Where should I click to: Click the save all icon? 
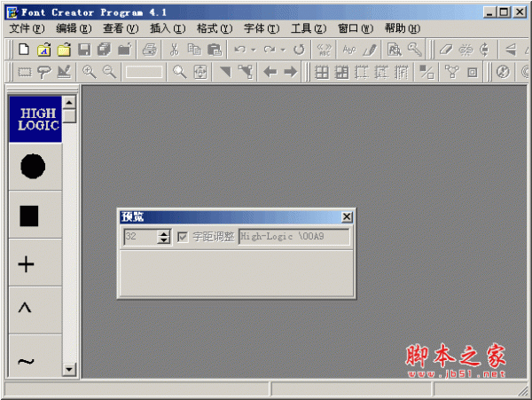tap(104, 50)
